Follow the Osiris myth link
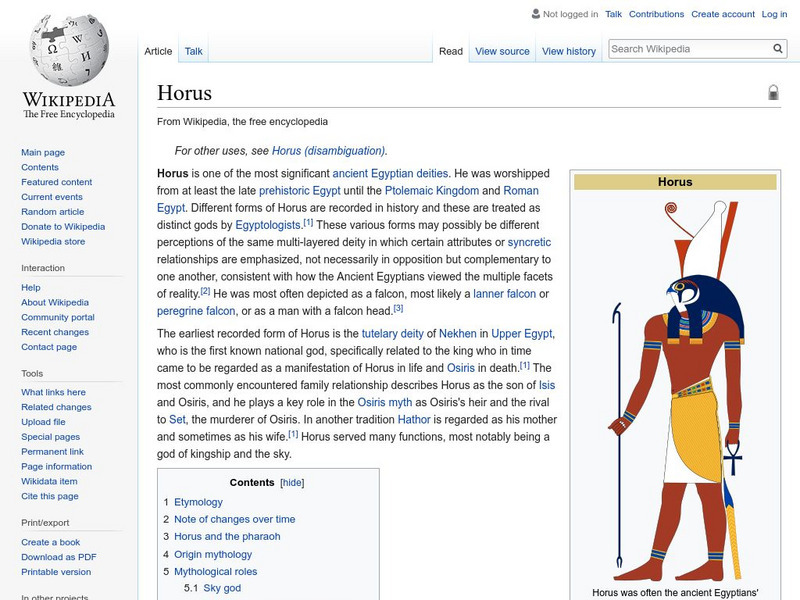Image resolution: width=800 pixels, height=600 pixels. tap(384, 402)
